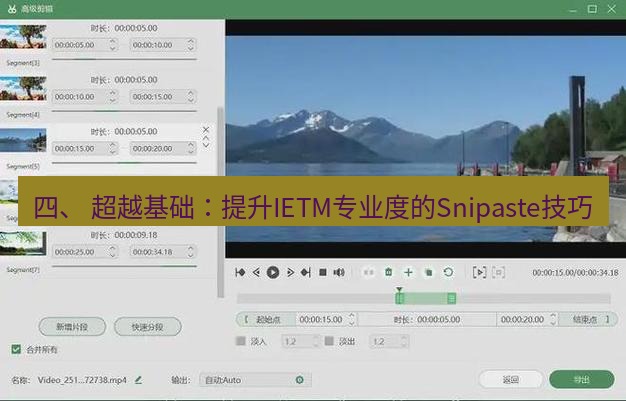The image size is (626, 401).
Task: Select the Segment[4] thumbnail
Action: point(23,88)
